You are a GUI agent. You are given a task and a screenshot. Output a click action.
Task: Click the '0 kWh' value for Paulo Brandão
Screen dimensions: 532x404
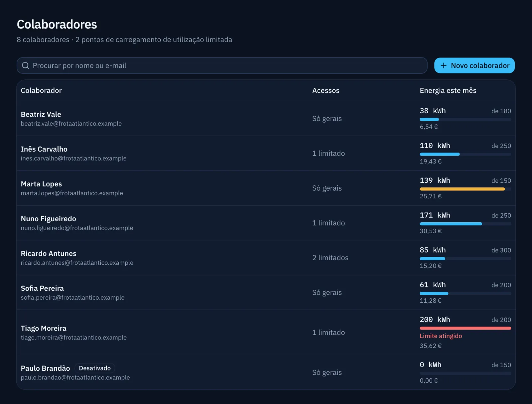coord(430,364)
